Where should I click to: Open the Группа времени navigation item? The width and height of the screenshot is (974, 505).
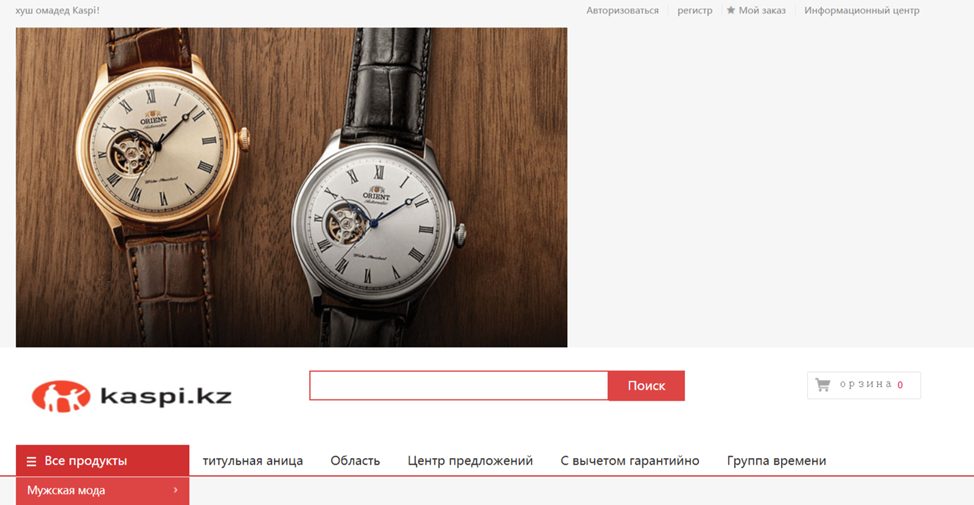point(776,461)
